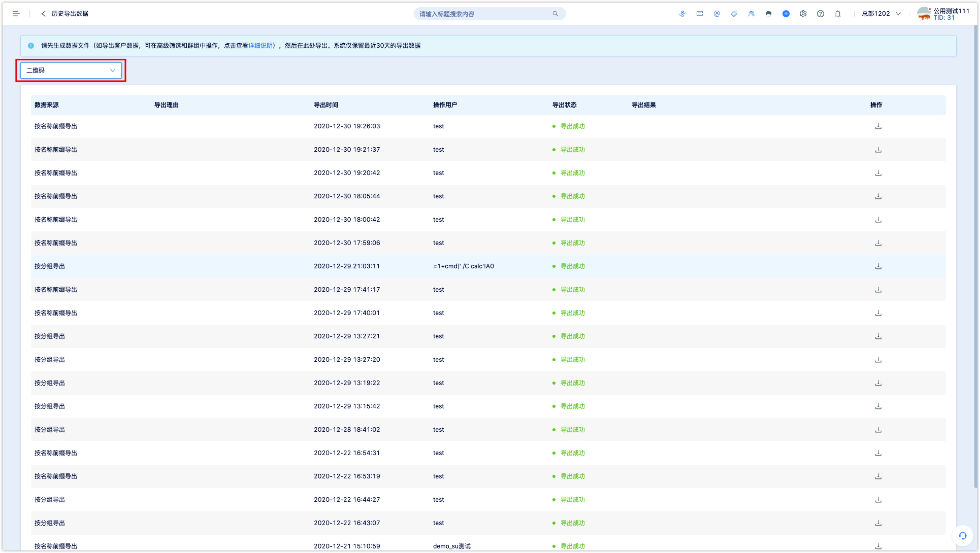The width and height of the screenshot is (980, 553).
Task: Toggle the sidebar hamburger menu
Action: pyautogui.click(x=16, y=14)
